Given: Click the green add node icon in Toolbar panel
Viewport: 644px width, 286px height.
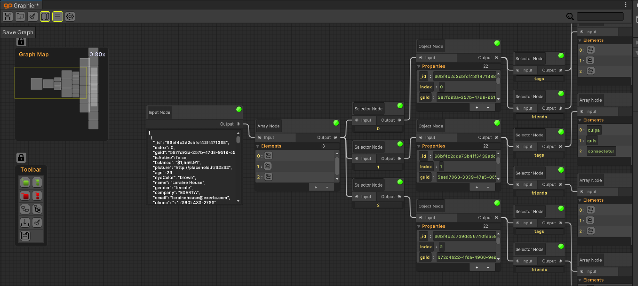Looking at the screenshot, I should point(25,182).
